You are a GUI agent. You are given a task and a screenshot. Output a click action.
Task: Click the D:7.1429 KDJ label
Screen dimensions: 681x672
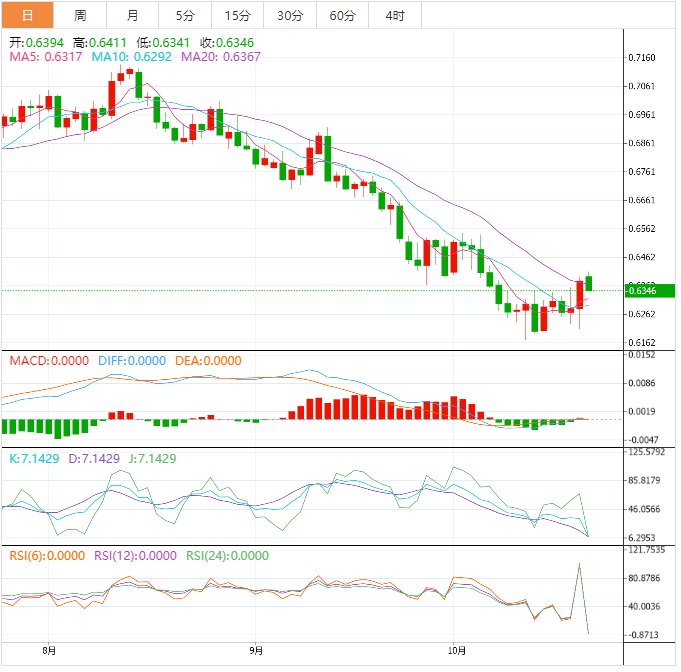coord(94,459)
